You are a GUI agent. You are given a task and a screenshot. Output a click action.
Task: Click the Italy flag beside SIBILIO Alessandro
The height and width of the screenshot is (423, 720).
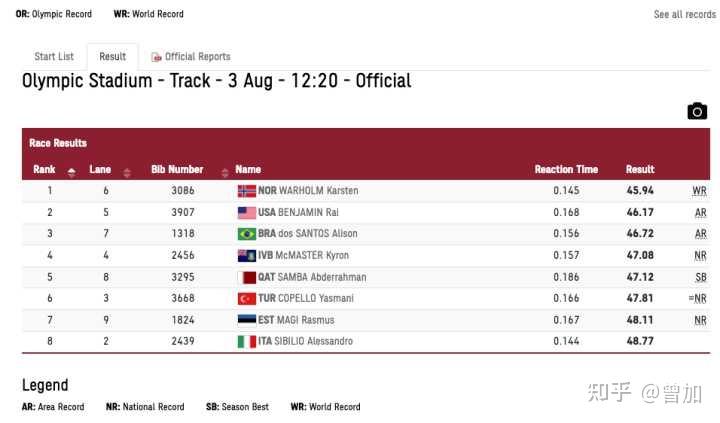point(247,342)
